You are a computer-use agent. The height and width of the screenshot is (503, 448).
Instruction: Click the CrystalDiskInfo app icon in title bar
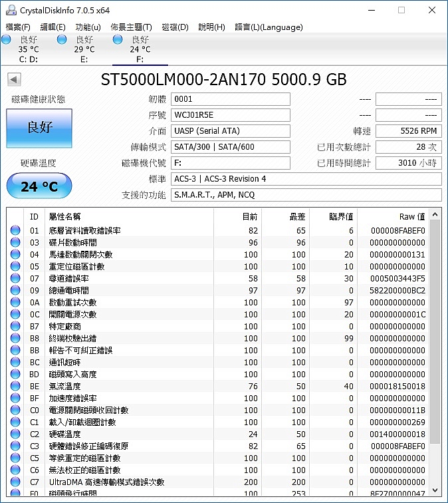pyautogui.click(x=11, y=10)
